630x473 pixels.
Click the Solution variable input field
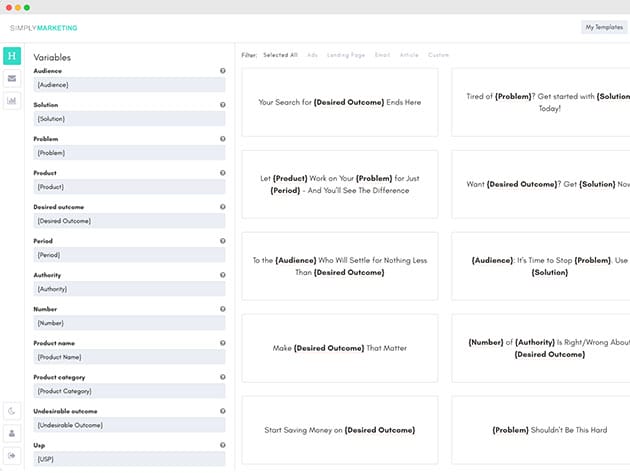(129, 119)
